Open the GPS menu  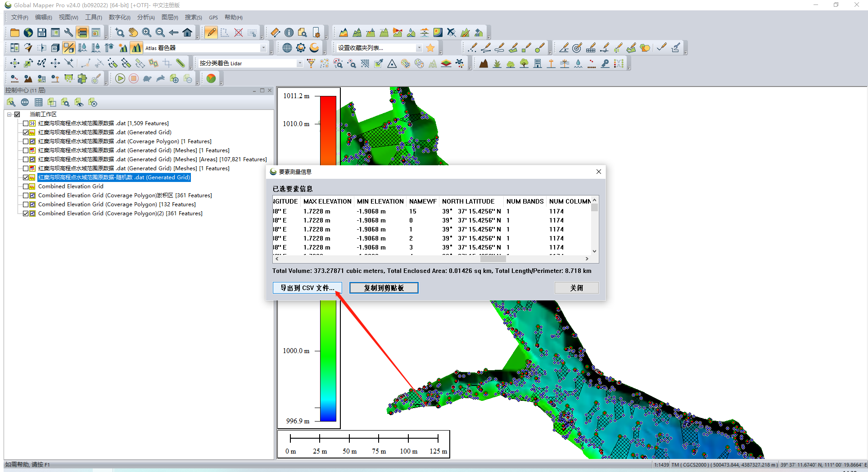(213, 18)
